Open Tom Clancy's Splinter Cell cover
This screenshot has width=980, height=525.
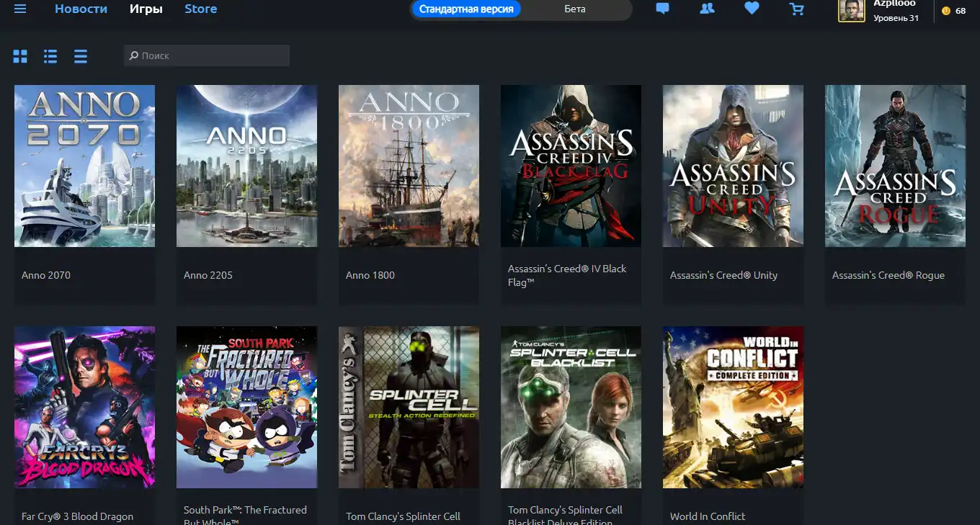click(409, 408)
